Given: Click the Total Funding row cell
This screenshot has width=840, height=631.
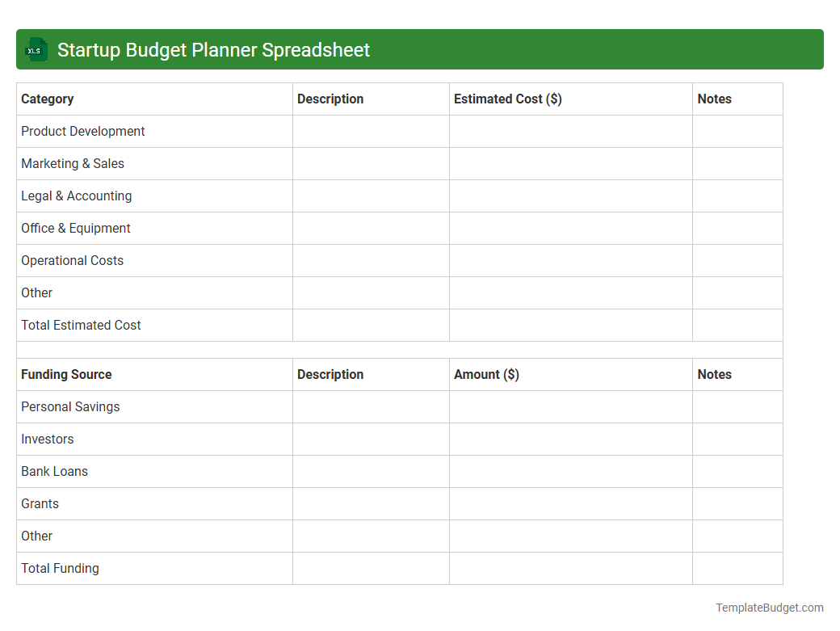Looking at the screenshot, I should coord(60,568).
